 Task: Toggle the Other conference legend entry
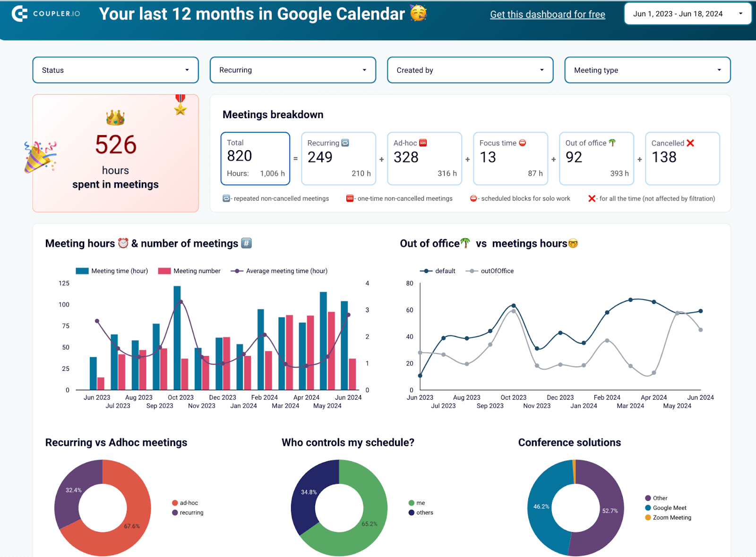coord(656,498)
